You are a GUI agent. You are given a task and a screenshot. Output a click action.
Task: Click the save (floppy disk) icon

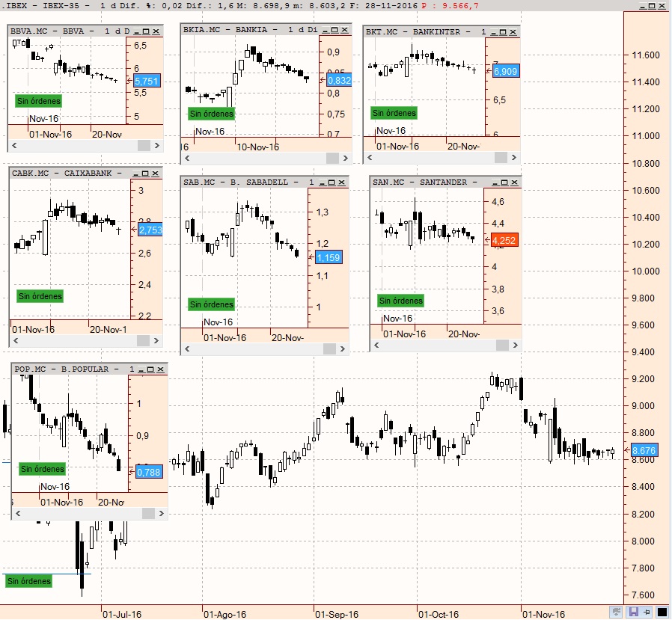pyautogui.click(x=634, y=612)
